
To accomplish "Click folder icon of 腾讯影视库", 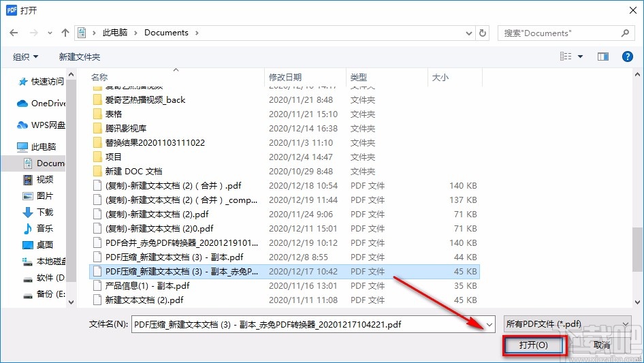I will [97, 129].
